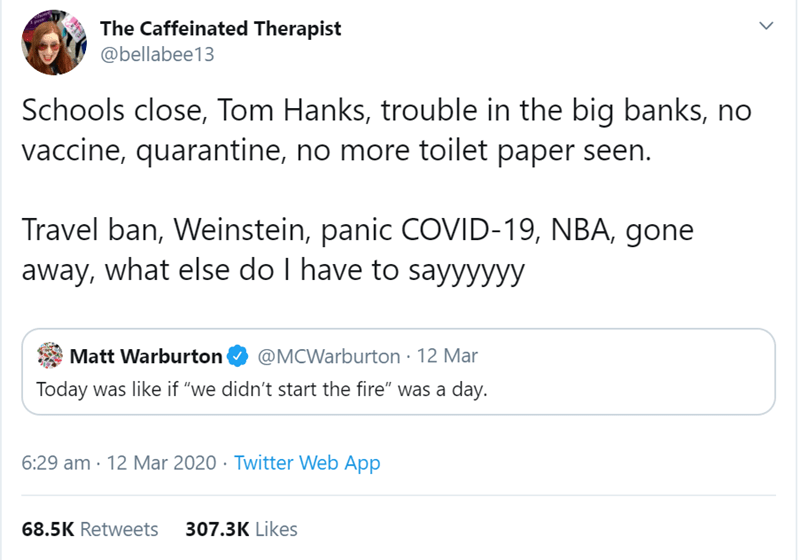Click the Matt Warburton name in quote
Viewport: 800px width, 560px height.
(146, 356)
